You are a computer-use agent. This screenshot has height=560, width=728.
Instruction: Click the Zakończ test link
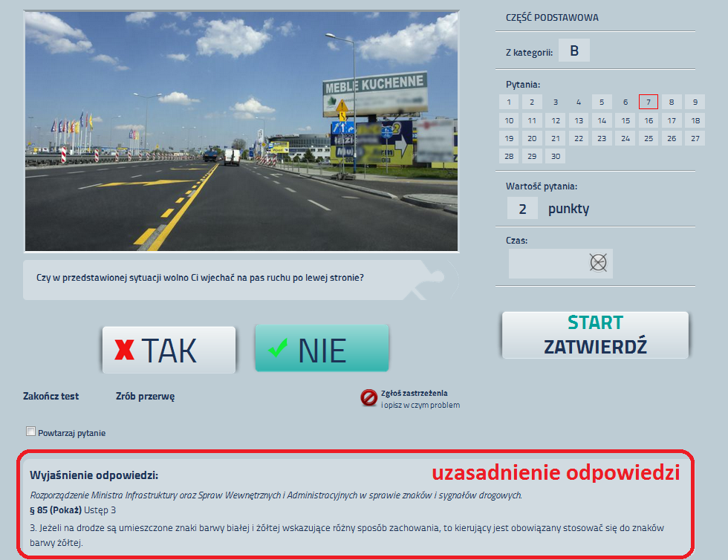click(x=51, y=396)
